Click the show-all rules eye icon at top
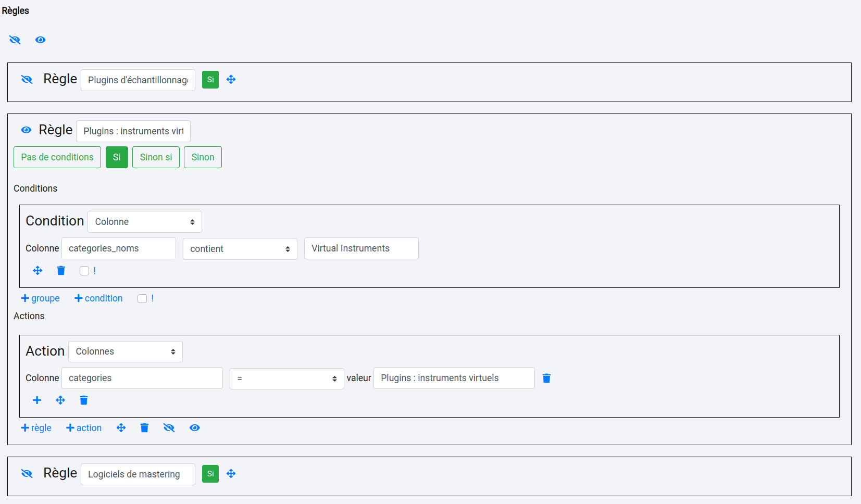The image size is (861, 504). [x=40, y=40]
